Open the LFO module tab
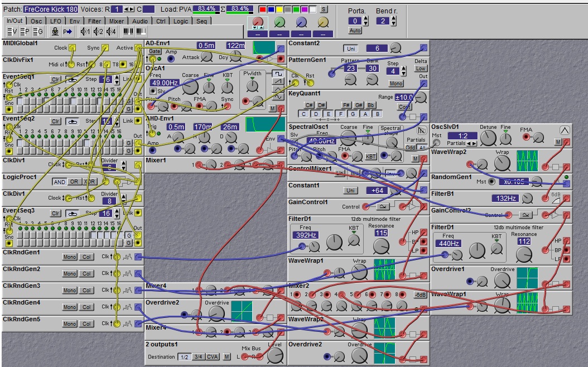 pos(55,21)
